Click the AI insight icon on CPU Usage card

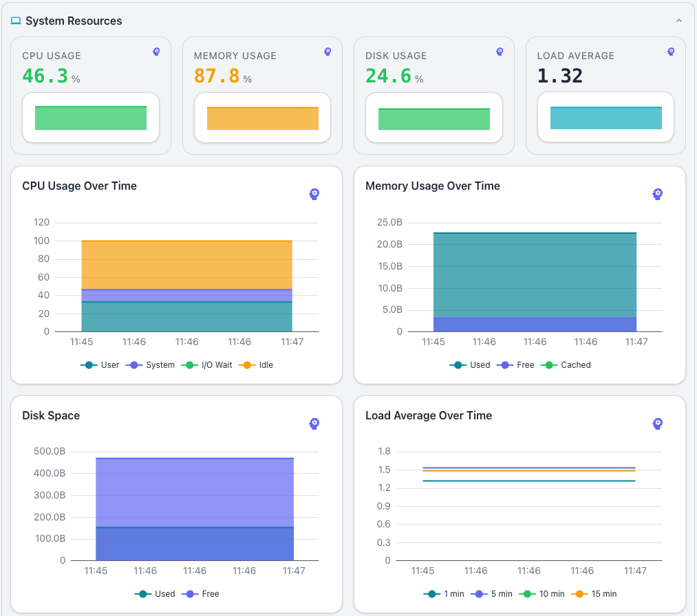click(x=156, y=52)
